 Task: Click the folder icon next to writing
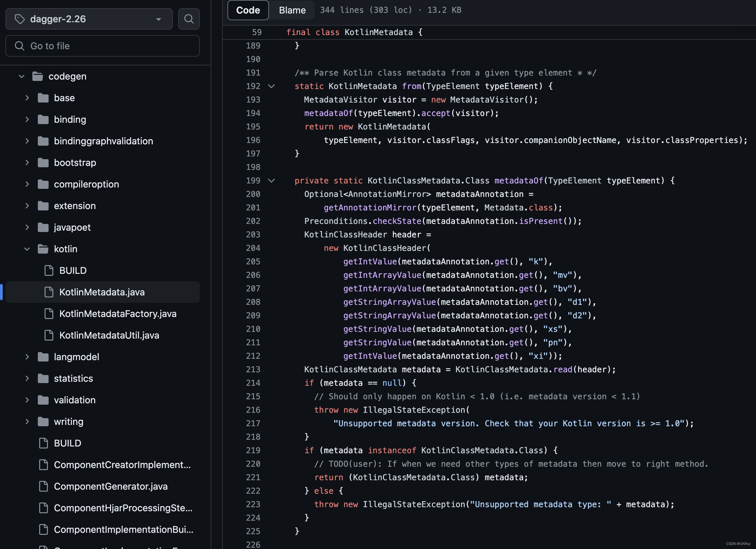(x=44, y=422)
